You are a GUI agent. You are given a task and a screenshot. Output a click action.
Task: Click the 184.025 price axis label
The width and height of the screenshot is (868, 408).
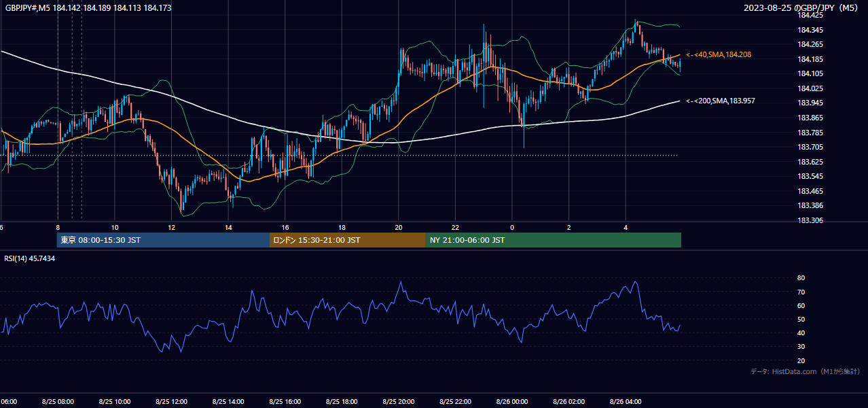pyautogui.click(x=810, y=88)
